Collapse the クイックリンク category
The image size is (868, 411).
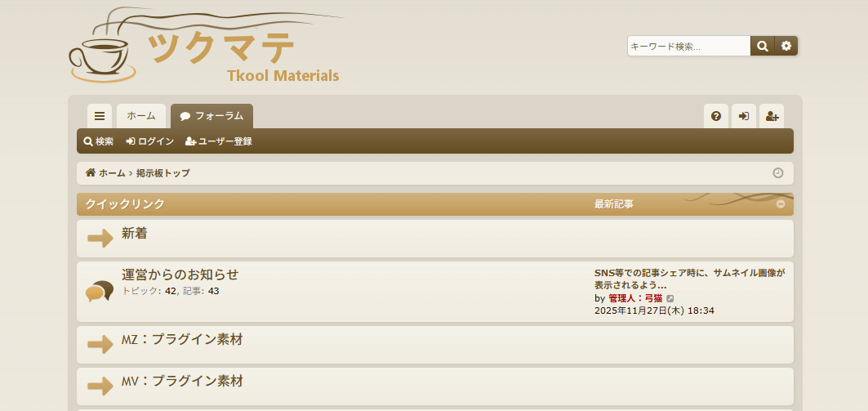coord(781,204)
